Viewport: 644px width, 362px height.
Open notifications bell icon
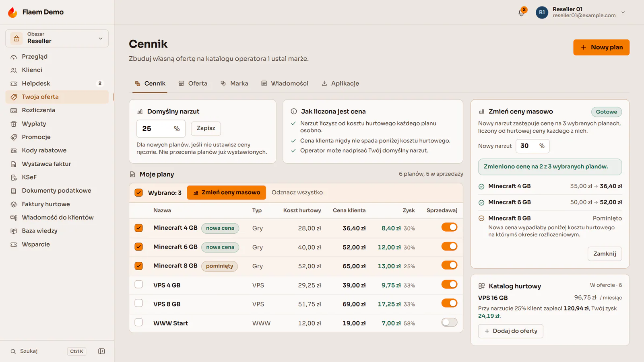521,12
